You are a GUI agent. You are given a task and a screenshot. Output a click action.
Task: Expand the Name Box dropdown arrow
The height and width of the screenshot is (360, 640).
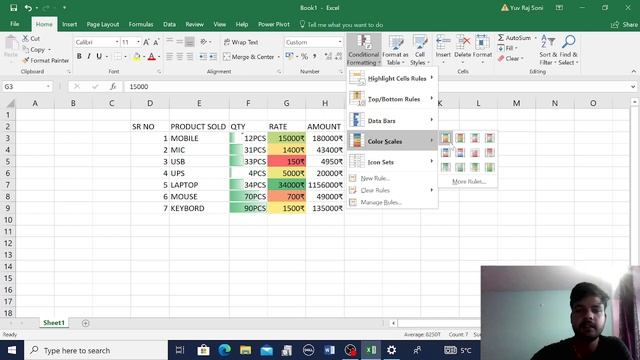point(48,87)
